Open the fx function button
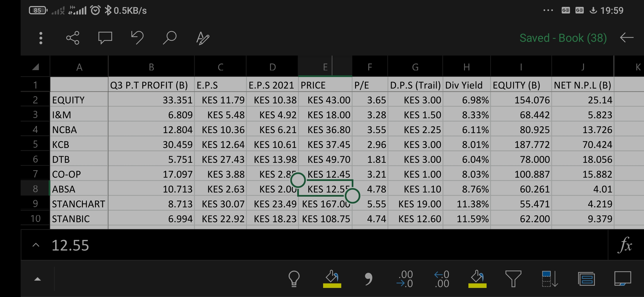 coord(625,245)
